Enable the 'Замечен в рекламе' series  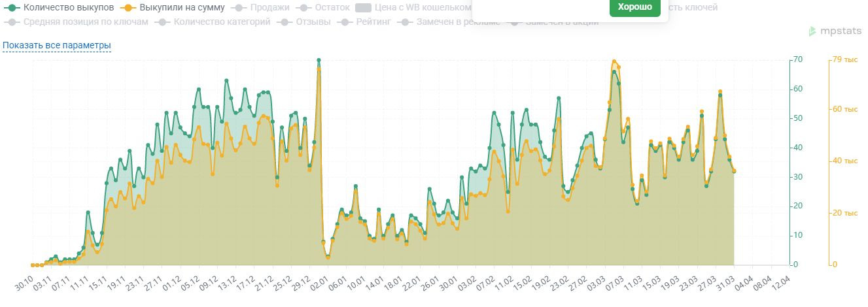450,22
